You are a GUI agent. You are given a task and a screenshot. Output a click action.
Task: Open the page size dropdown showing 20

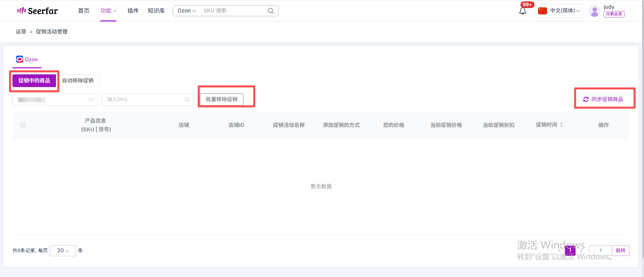point(63,251)
